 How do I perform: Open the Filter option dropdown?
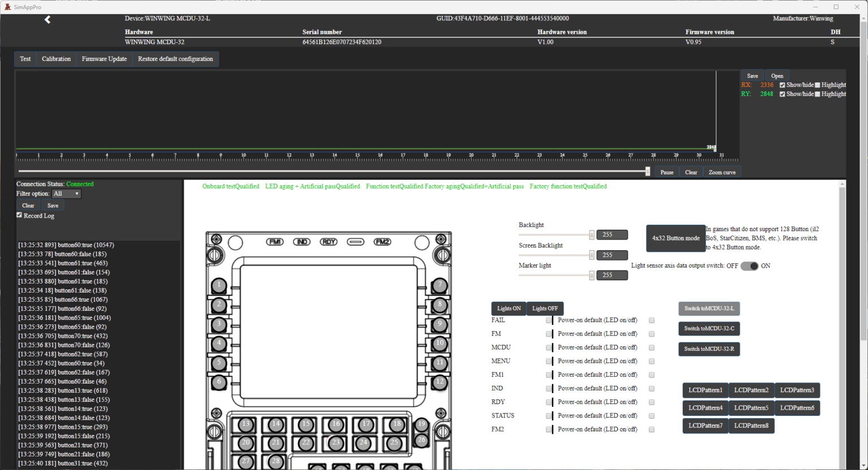[x=67, y=194]
